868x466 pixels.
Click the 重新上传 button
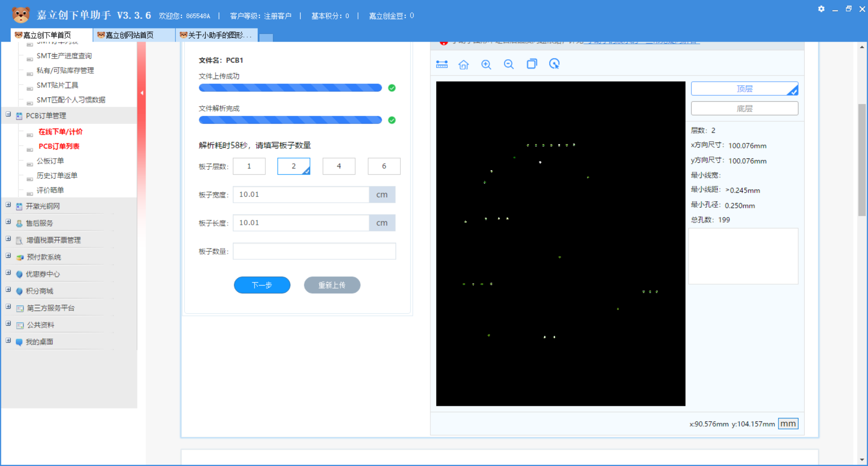tap(332, 285)
